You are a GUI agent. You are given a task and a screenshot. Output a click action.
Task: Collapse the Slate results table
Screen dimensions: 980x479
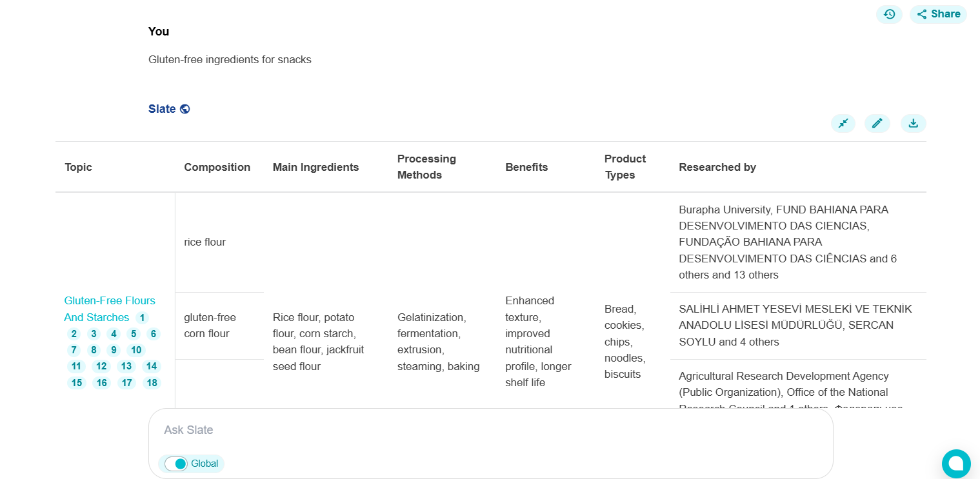tap(843, 123)
